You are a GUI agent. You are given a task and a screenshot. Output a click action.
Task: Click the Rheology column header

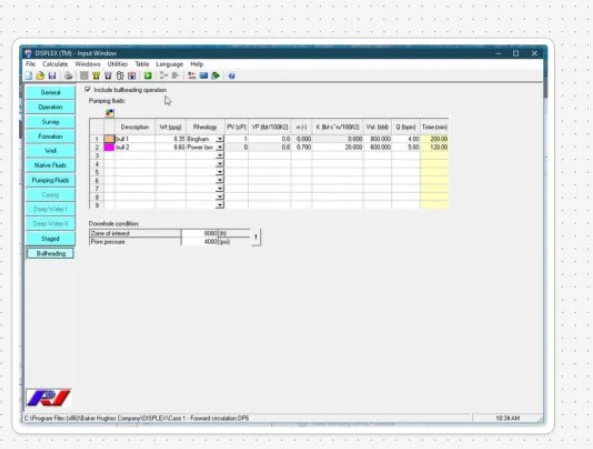pyautogui.click(x=205, y=127)
